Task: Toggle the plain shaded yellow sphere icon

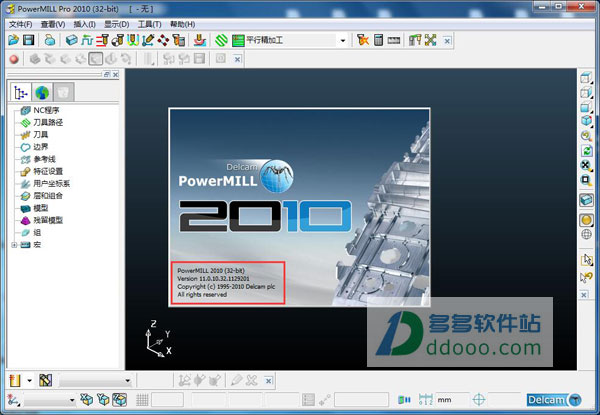Action: (586, 220)
